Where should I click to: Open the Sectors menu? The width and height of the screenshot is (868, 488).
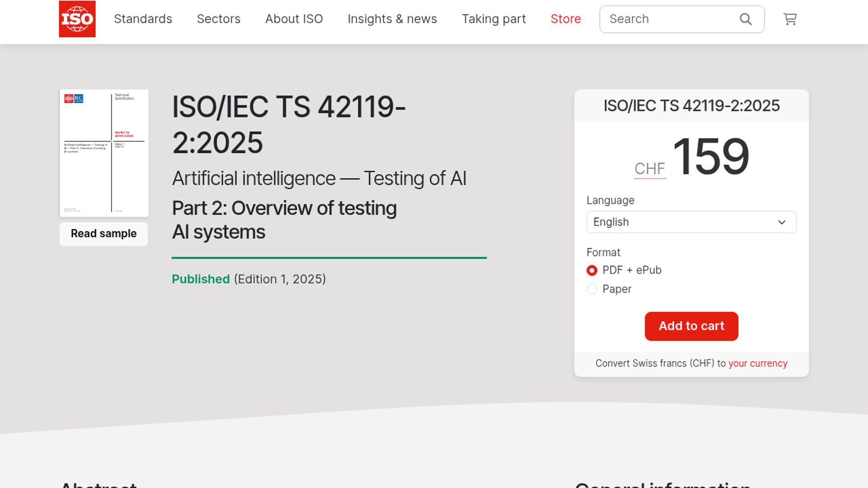pos(218,19)
